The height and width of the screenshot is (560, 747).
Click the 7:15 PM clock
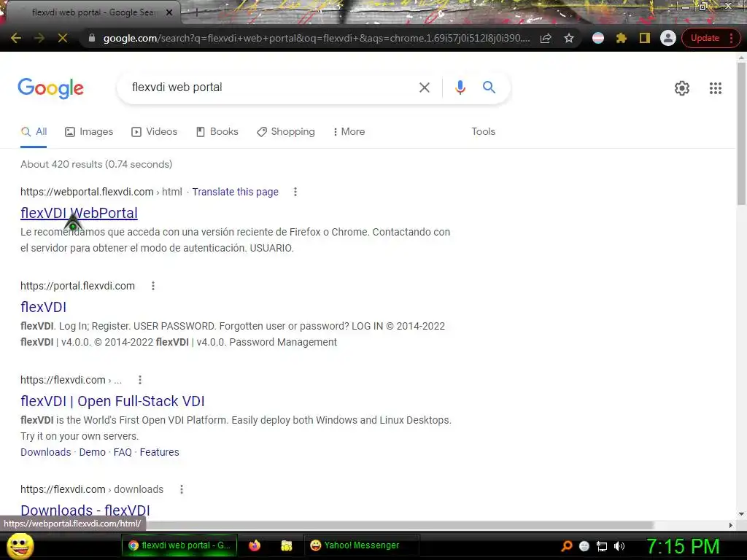point(682,546)
